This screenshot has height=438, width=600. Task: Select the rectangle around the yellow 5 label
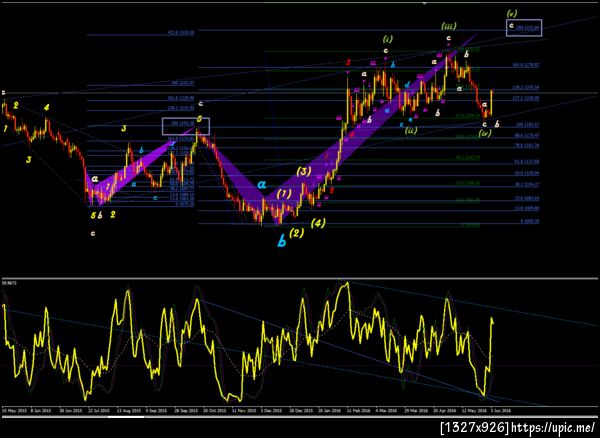click(186, 126)
